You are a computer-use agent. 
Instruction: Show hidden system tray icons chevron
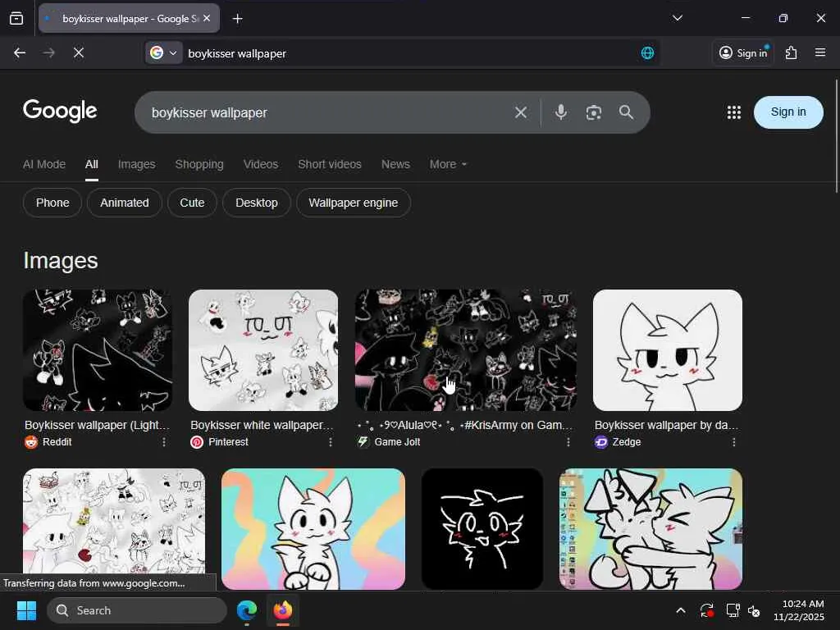[680, 610]
